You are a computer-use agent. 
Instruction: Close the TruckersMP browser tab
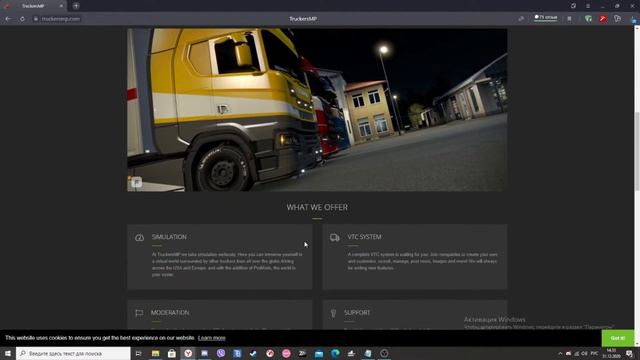coord(61,6)
